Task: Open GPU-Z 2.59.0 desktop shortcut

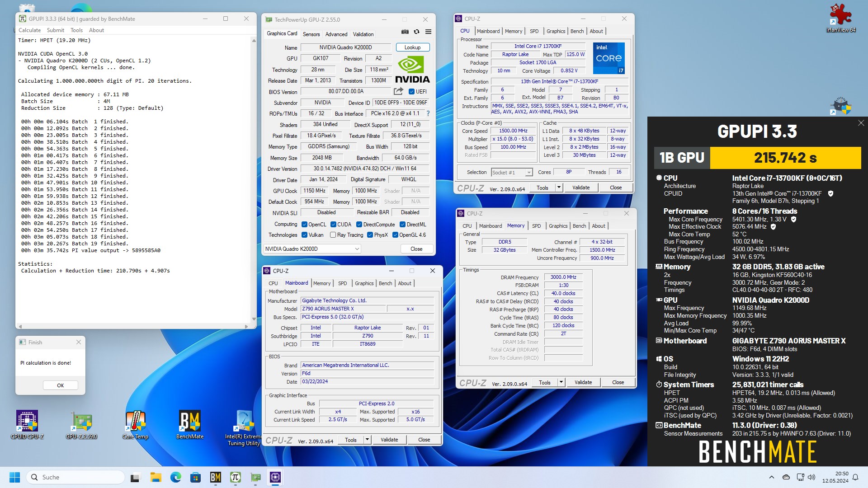Action: pyautogui.click(x=81, y=425)
